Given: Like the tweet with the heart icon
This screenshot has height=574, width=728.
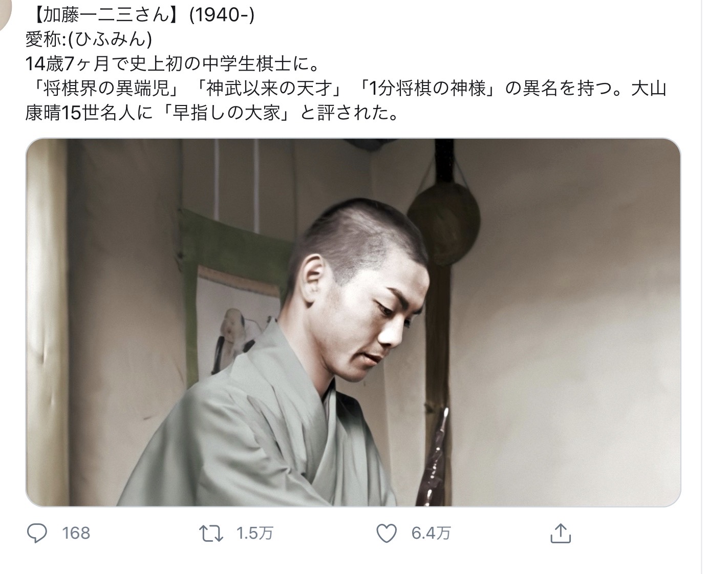Looking at the screenshot, I should click(387, 534).
